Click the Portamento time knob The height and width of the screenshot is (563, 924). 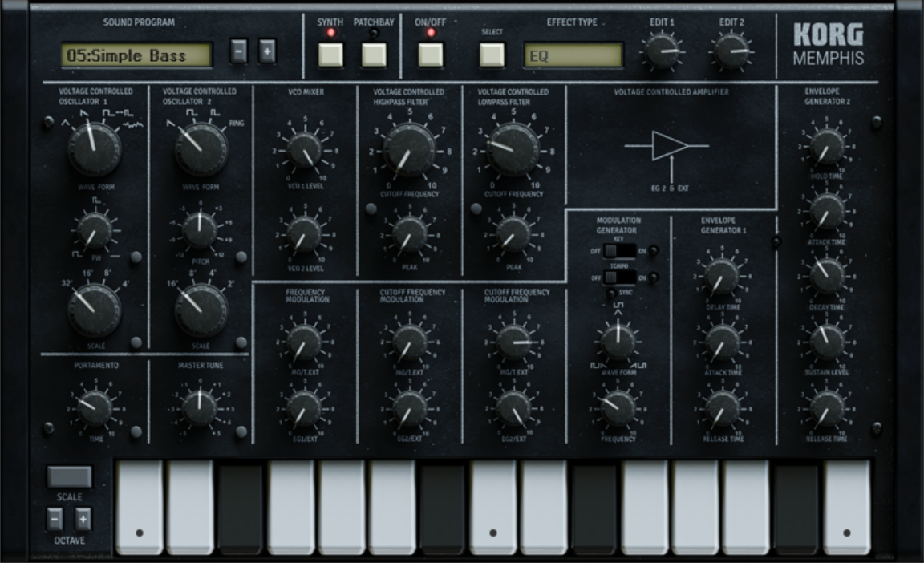[x=95, y=409]
